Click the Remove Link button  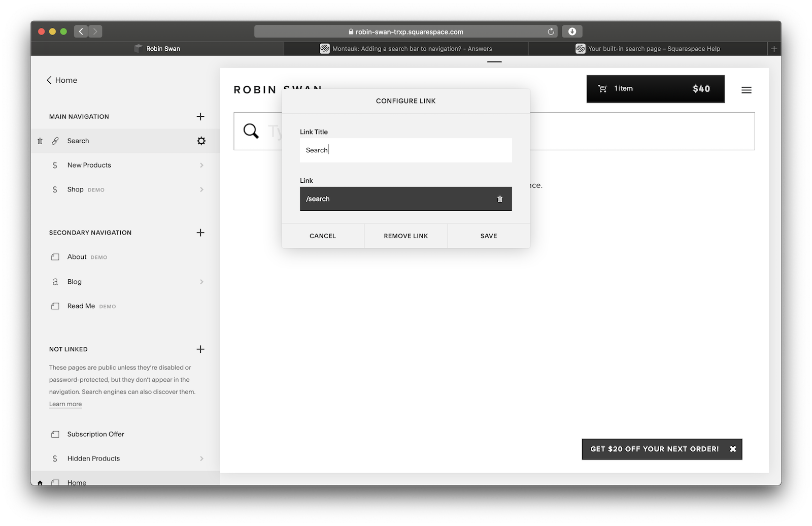[x=405, y=236]
